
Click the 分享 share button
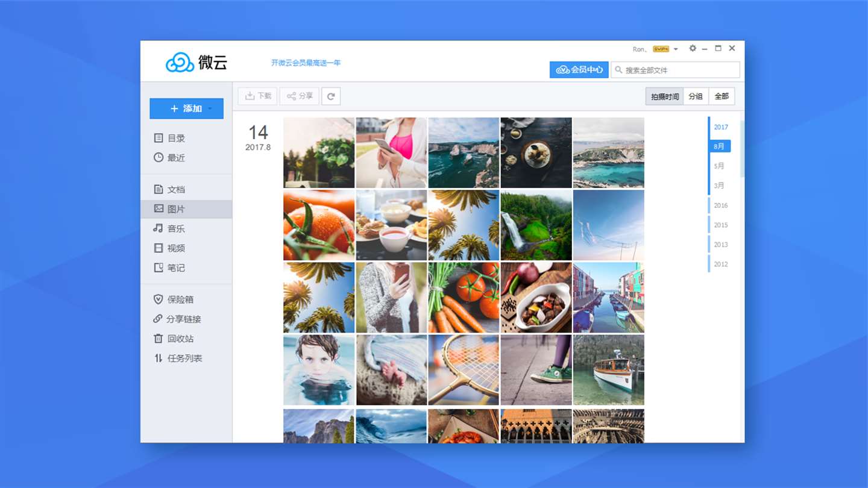pos(299,96)
